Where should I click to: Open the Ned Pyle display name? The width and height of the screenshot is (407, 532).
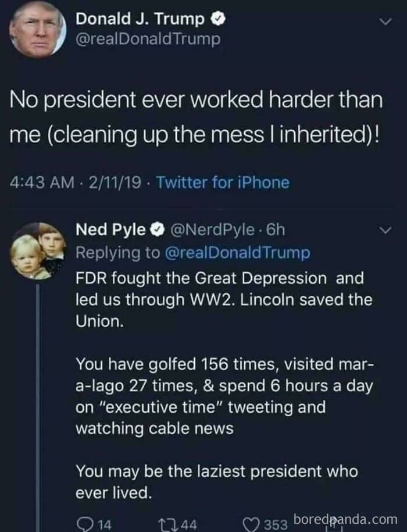coord(111,230)
